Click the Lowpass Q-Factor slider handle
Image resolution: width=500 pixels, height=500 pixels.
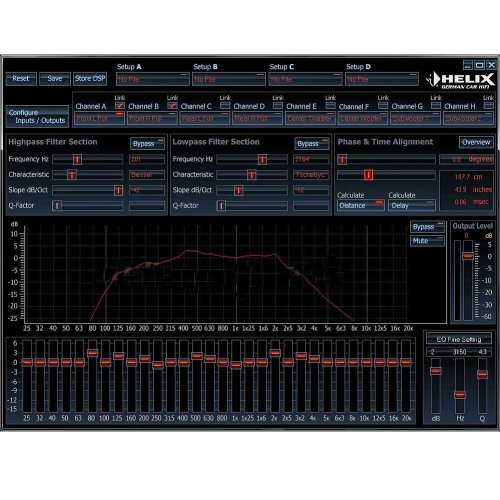pyautogui.click(x=221, y=206)
